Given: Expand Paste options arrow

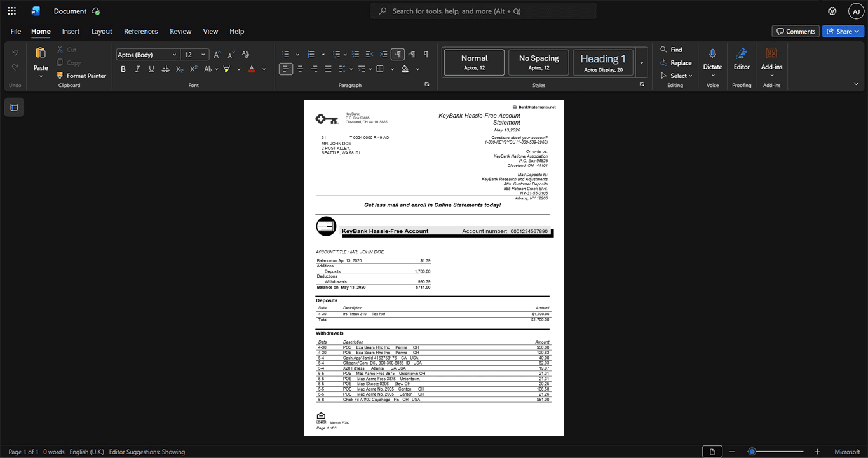Looking at the screenshot, I should pyautogui.click(x=41, y=76).
